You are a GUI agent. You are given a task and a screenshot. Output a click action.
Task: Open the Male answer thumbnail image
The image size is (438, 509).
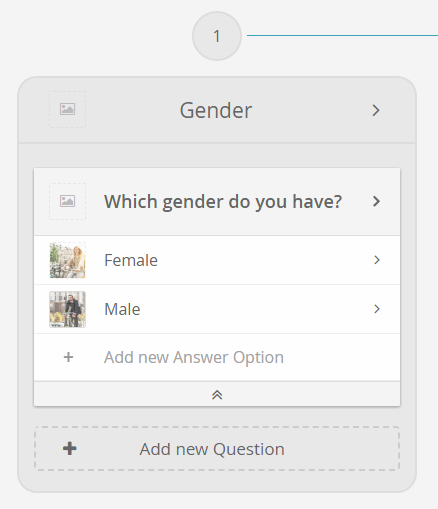[x=67, y=309]
